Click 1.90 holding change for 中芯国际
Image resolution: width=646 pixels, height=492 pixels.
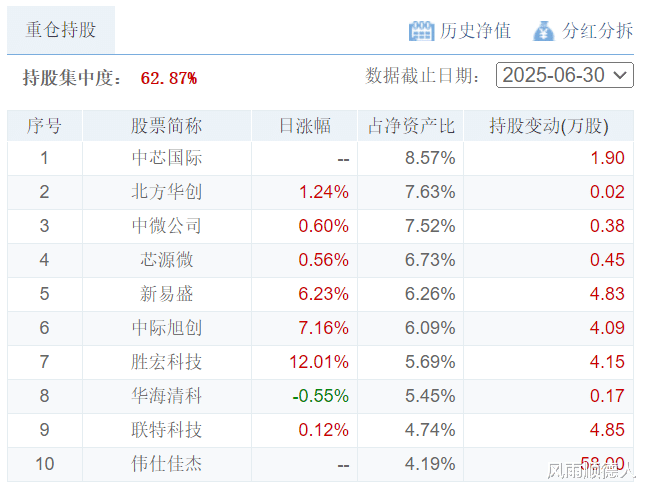(x=607, y=158)
